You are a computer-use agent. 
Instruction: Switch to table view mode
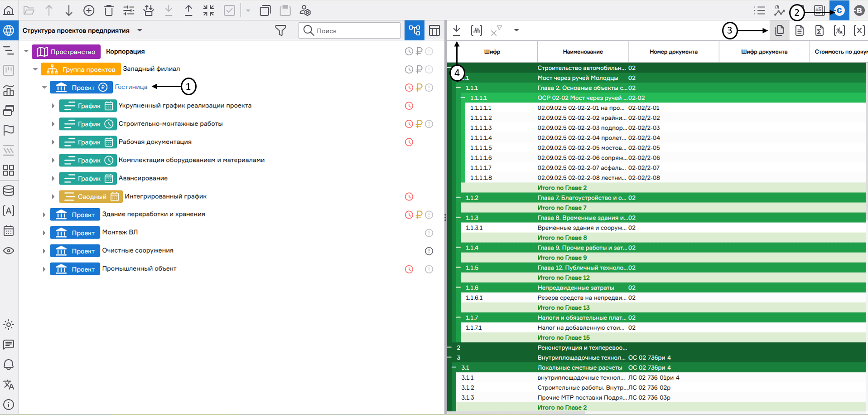click(434, 30)
